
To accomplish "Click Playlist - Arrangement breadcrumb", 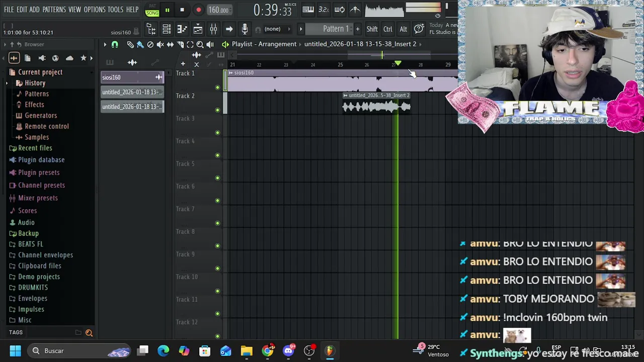I will (264, 44).
